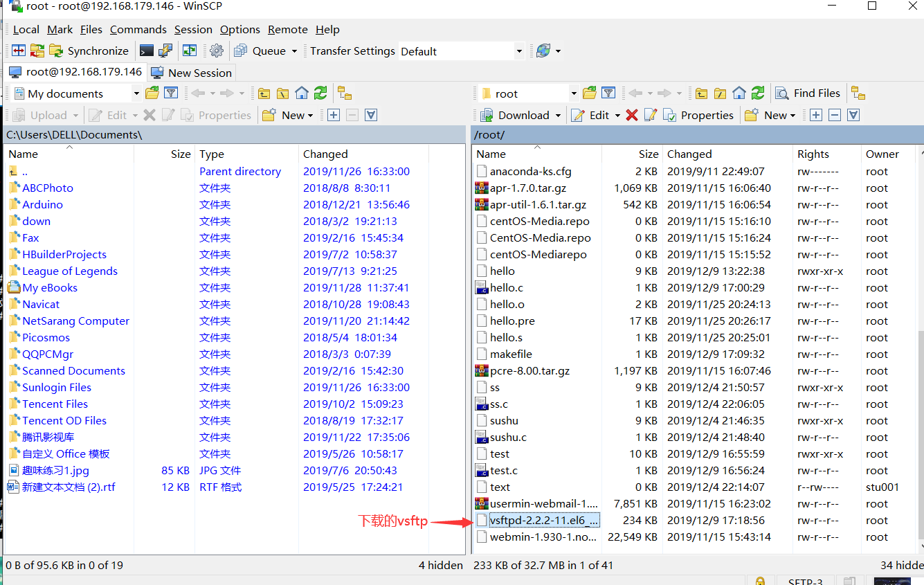924x585 pixels.
Task: Click the local panel Filter icon
Action: 171,93
